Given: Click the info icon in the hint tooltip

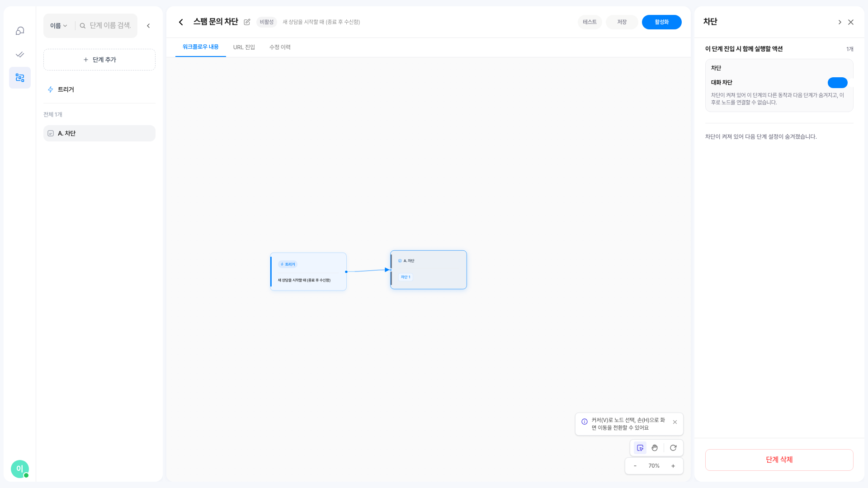Looking at the screenshot, I should point(585,422).
